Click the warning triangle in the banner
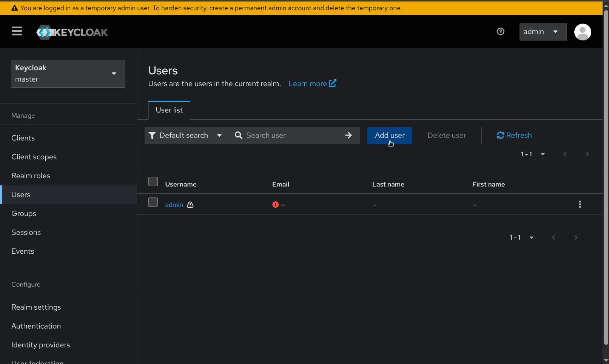The image size is (609, 364). 15,8
